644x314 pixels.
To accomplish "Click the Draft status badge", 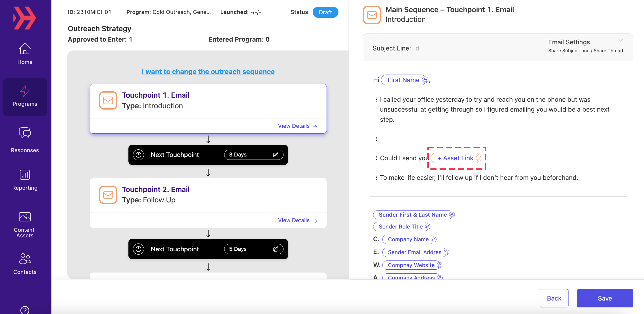I will pos(325,12).
